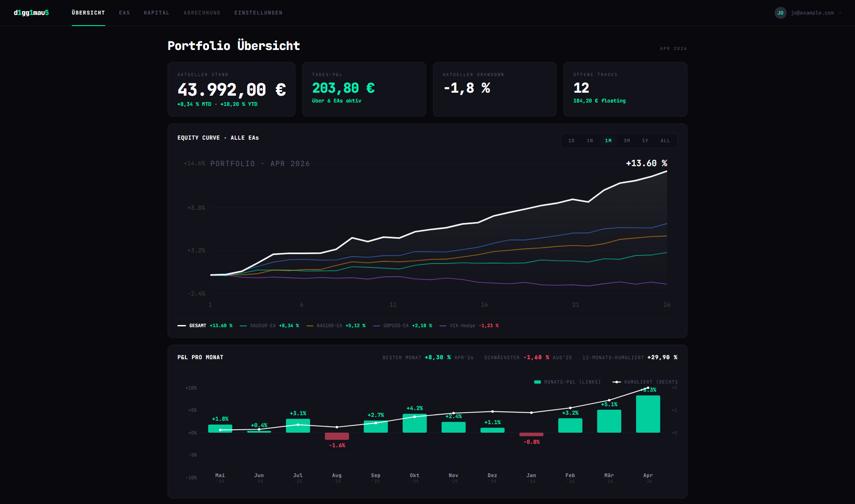The height and width of the screenshot is (504, 855).
Task: Toggle the GBPUSD-EA legend series
Action: (403, 325)
